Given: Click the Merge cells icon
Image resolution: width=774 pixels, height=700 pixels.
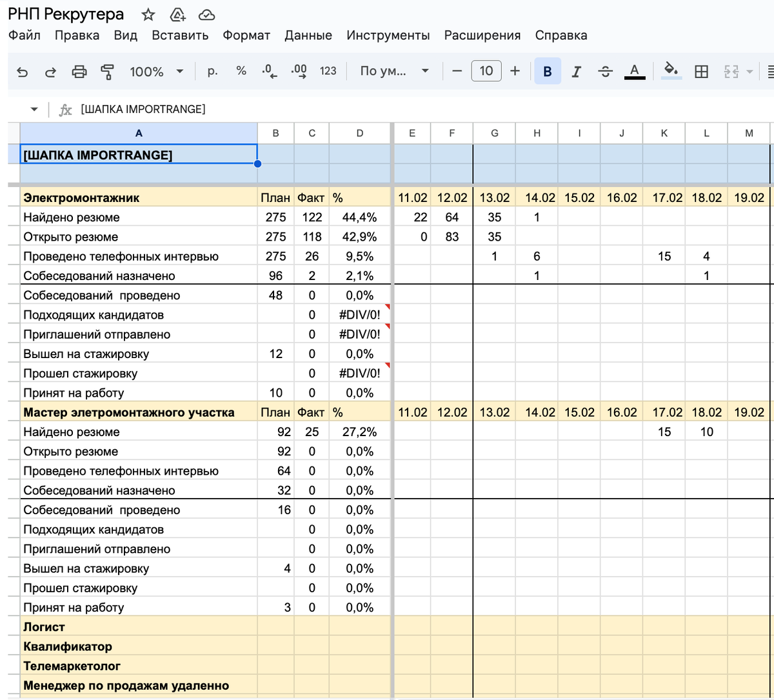Looking at the screenshot, I should click(x=731, y=72).
